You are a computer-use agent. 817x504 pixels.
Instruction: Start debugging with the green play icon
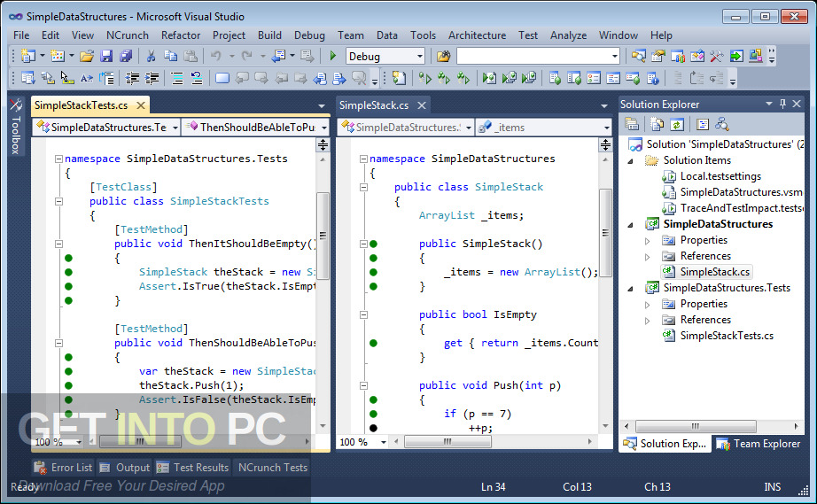(x=333, y=56)
